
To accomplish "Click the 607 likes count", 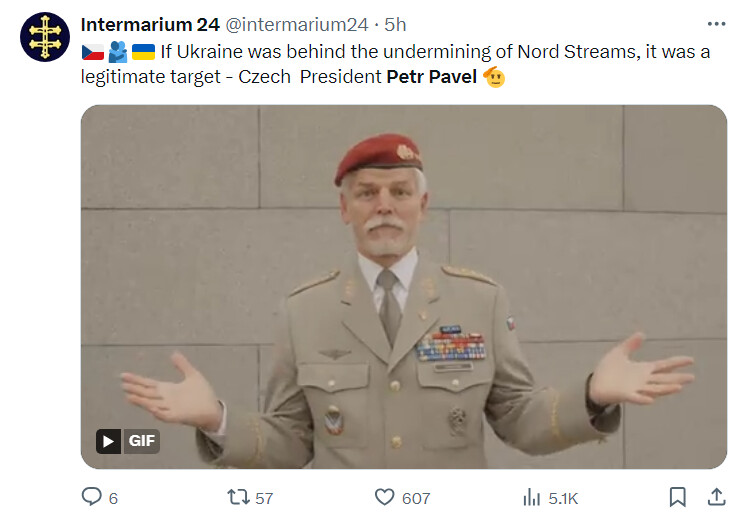I will coord(416,498).
